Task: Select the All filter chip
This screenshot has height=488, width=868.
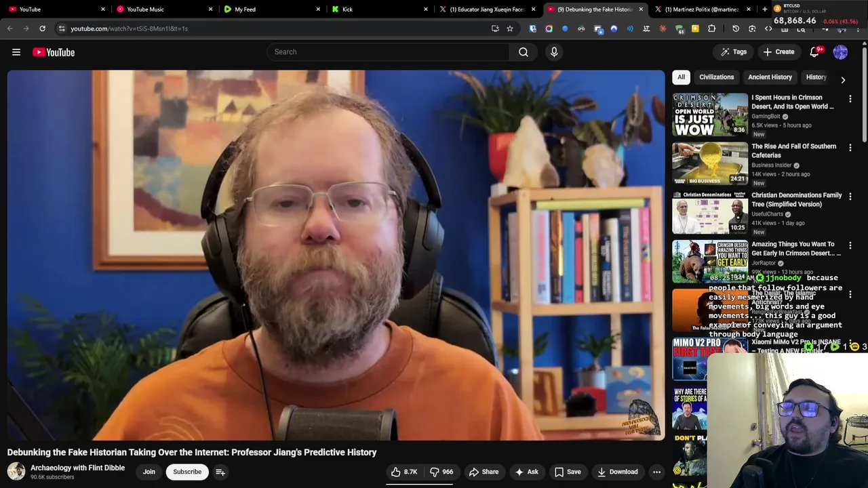Action: click(x=681, y=77)
